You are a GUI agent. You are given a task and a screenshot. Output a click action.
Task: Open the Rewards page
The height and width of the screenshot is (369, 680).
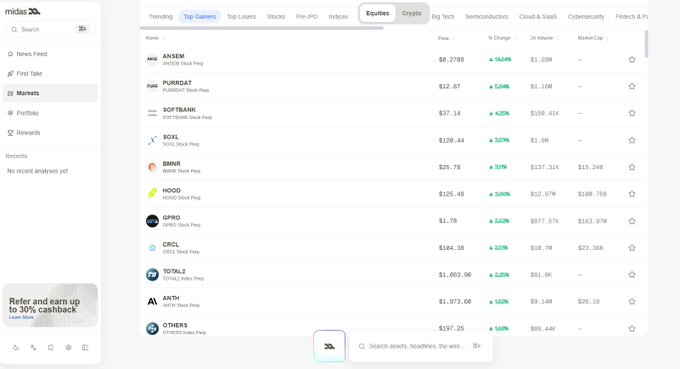tap(50, 133)
